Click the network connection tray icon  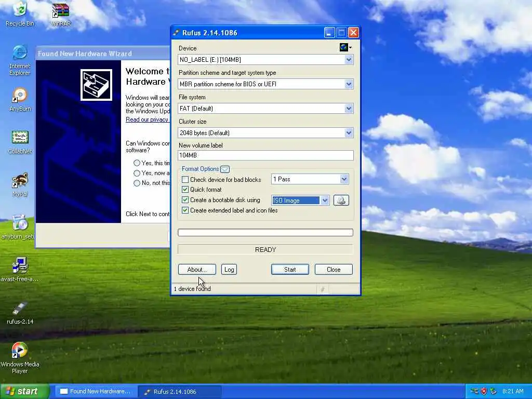coord(475,391)
